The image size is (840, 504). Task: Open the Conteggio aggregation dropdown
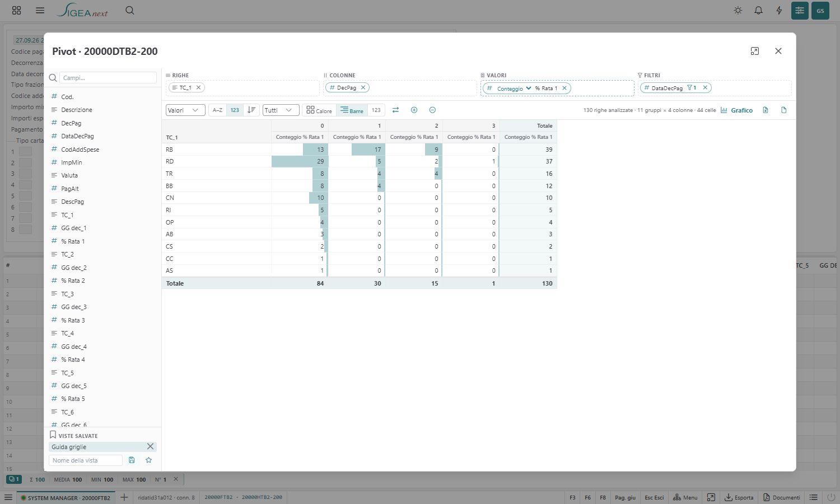point(514,88)
